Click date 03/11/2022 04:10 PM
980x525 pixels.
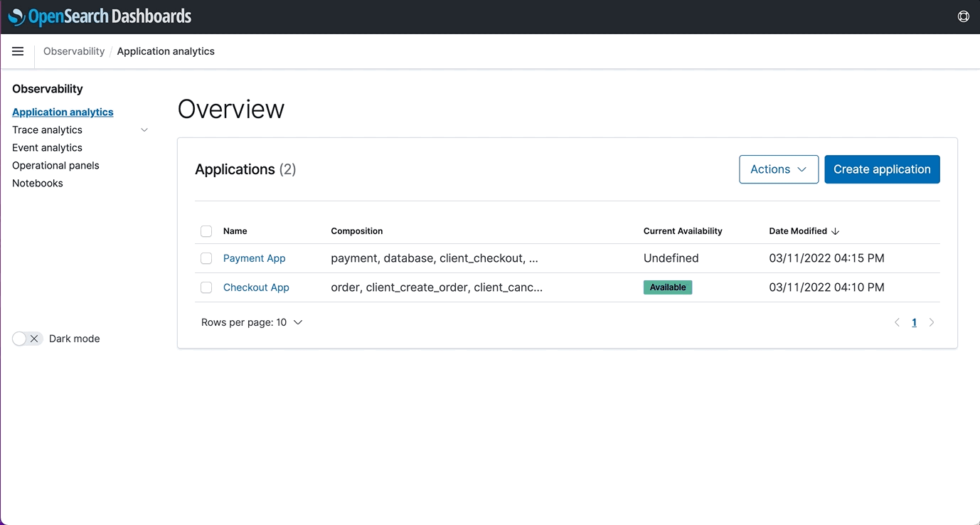click(x=826, y=287)
